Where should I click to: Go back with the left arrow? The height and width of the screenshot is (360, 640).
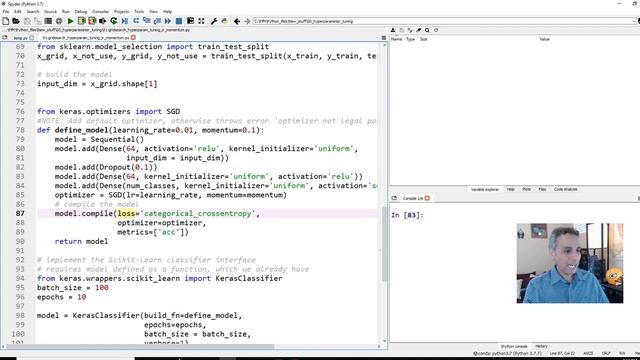tap(237, 21)
